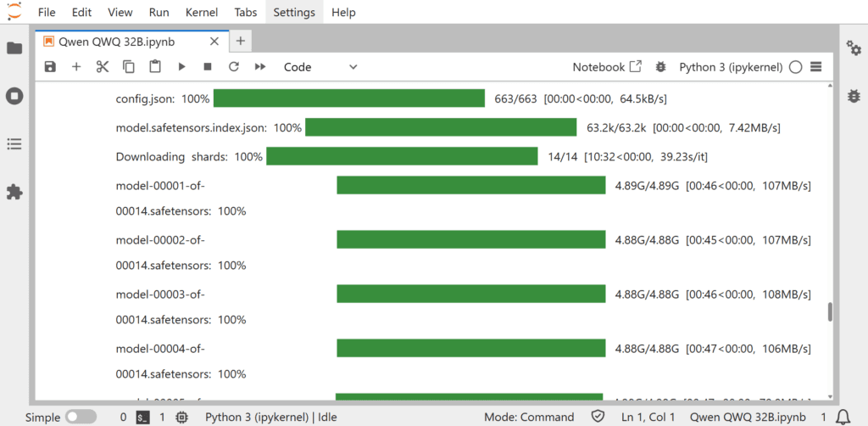Screen dimensions: 868x426
Task: Open the cell type dropdown showing Code
Action: pos(320,67)
